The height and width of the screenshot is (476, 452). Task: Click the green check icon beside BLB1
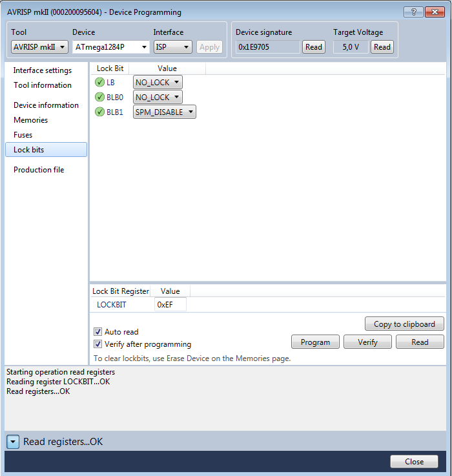pyautogui.click(x=99, y=112)
